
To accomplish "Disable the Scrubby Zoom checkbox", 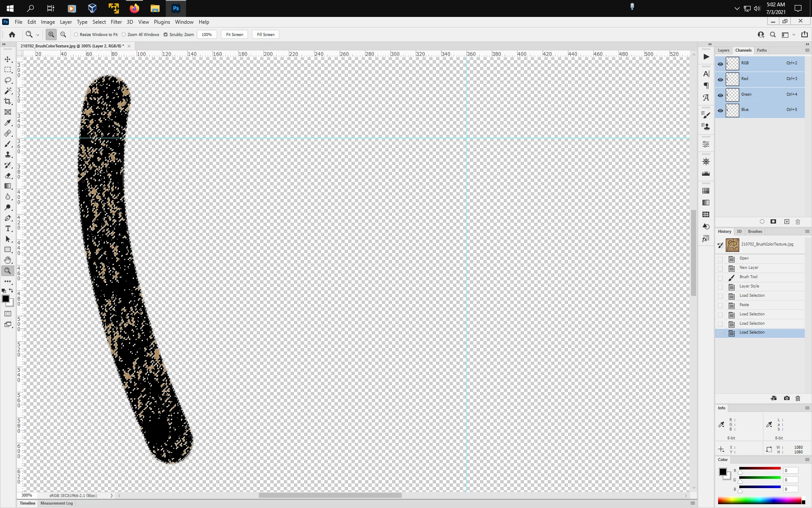I will pos(166,35).
